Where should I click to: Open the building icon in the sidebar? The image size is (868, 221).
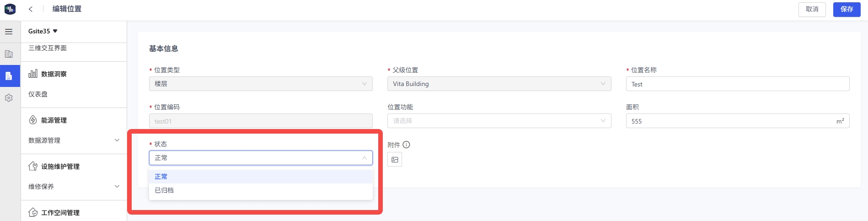(x=9, y=54)
